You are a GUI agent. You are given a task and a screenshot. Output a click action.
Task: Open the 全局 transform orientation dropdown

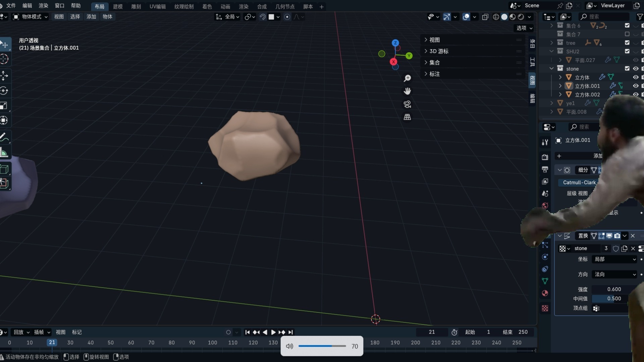tap(227, 17)
